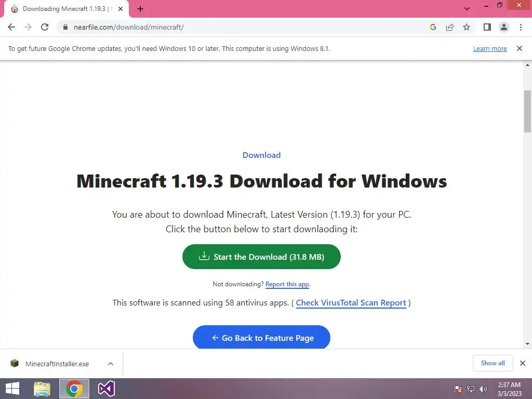Screen dimensions: 532x399
Task: Open a new tab with the plus button
Action: [140, 9]
